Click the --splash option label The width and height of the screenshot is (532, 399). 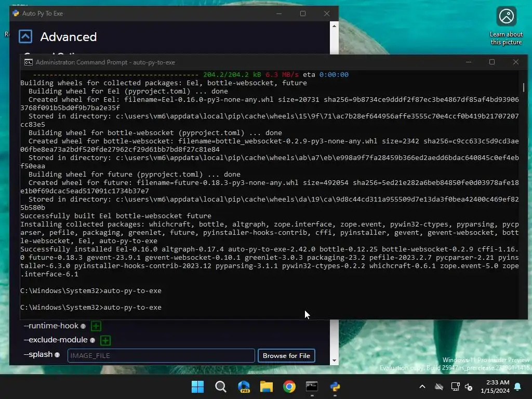pos(38,354)
